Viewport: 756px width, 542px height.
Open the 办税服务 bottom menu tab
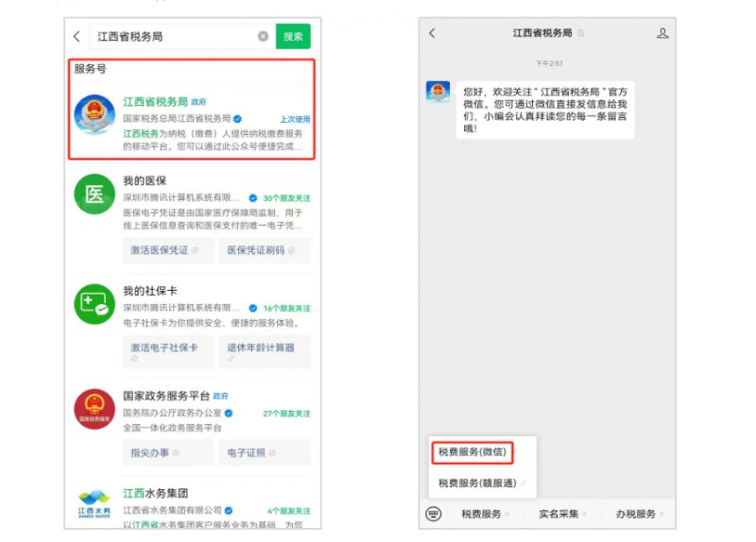637,514
